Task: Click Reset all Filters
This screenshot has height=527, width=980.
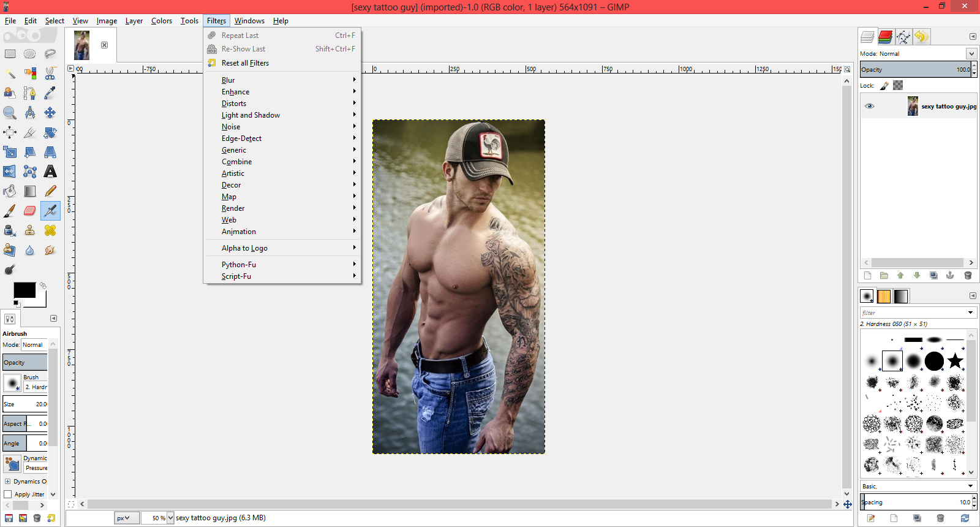Action: tap(245, 63)
